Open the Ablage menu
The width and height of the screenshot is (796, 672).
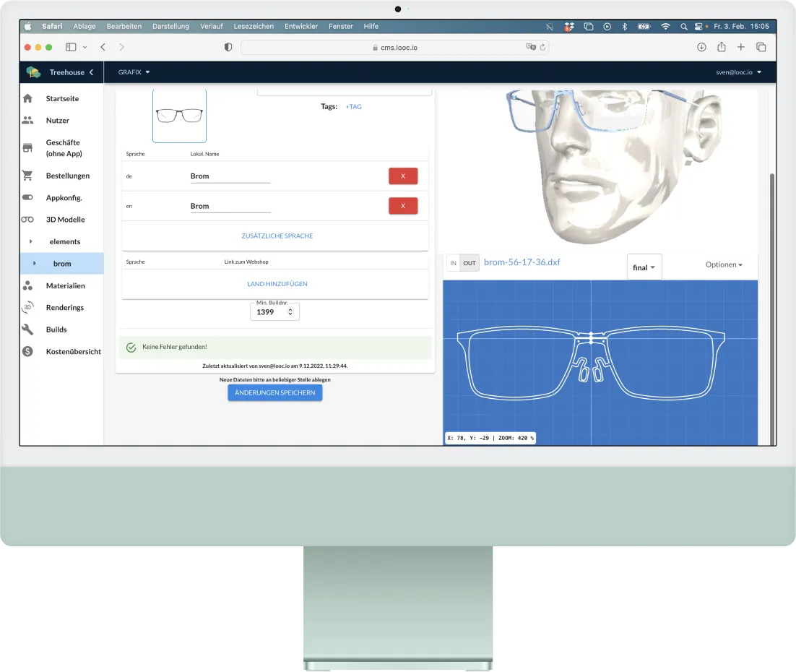[x=85, y=27]
